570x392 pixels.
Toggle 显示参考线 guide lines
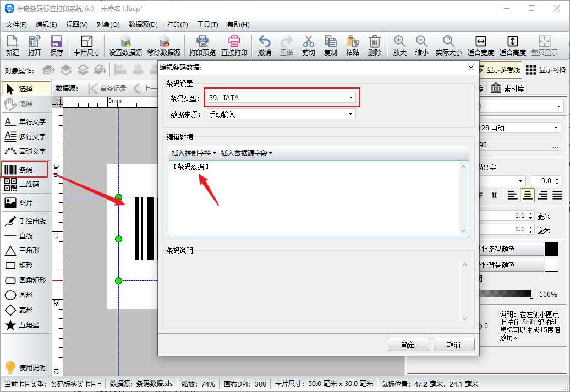(x=500, y=70)
